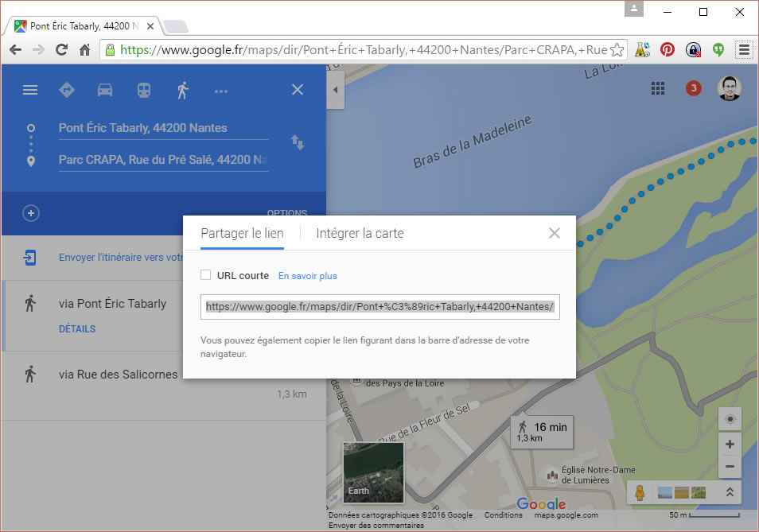This screenshot has height=532, width=759.
Task: Switch to Intégrer la carte tab
Action: pos(360,233)
